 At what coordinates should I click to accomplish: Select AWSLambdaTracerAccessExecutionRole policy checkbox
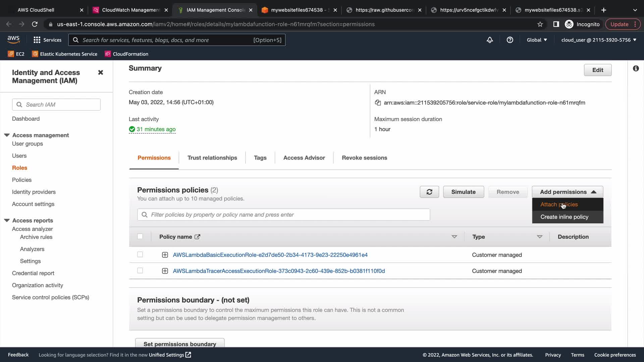pos(140,270)
